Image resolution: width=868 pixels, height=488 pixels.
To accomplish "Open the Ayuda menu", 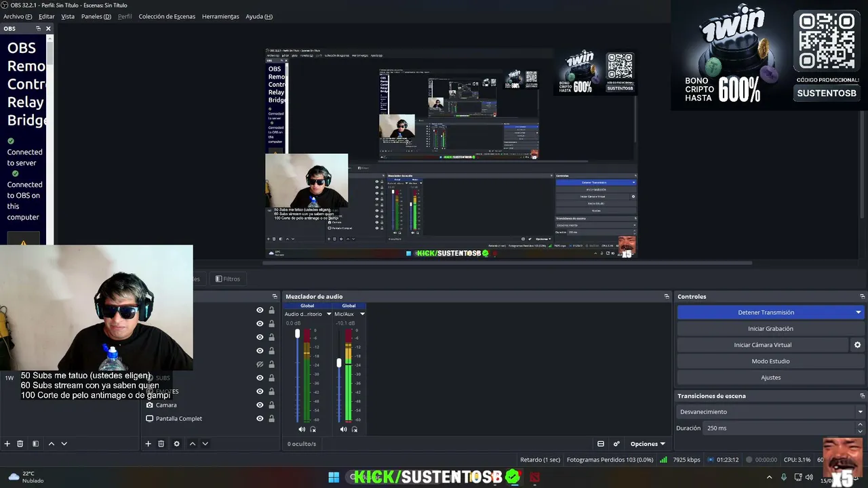I will coord(259,16).
